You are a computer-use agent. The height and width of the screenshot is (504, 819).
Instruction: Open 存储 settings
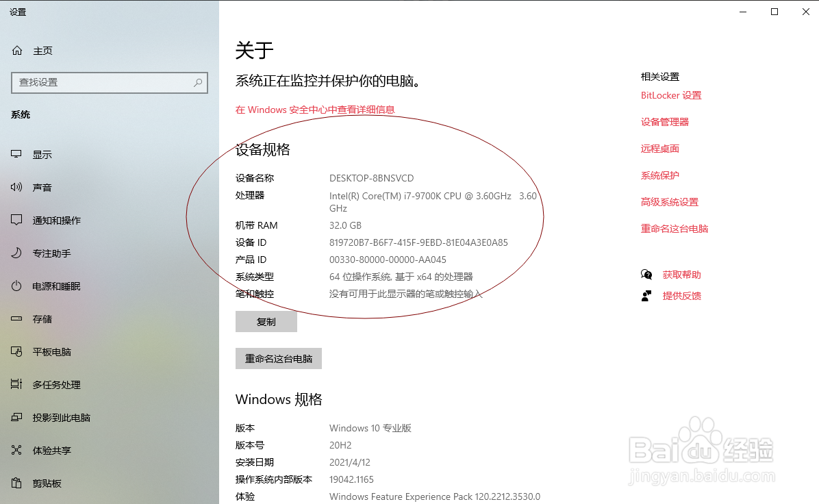[x=42, y=319]
